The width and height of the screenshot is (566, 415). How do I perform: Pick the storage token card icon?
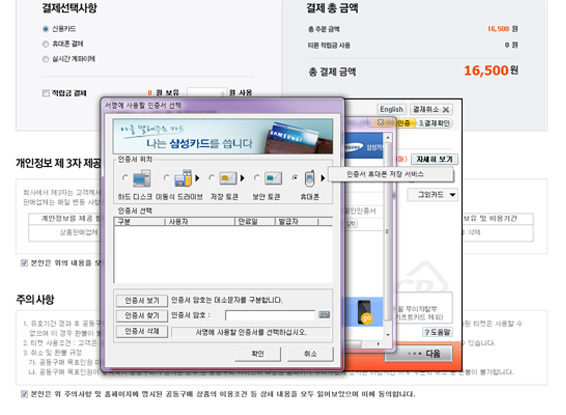click(228, 178)
